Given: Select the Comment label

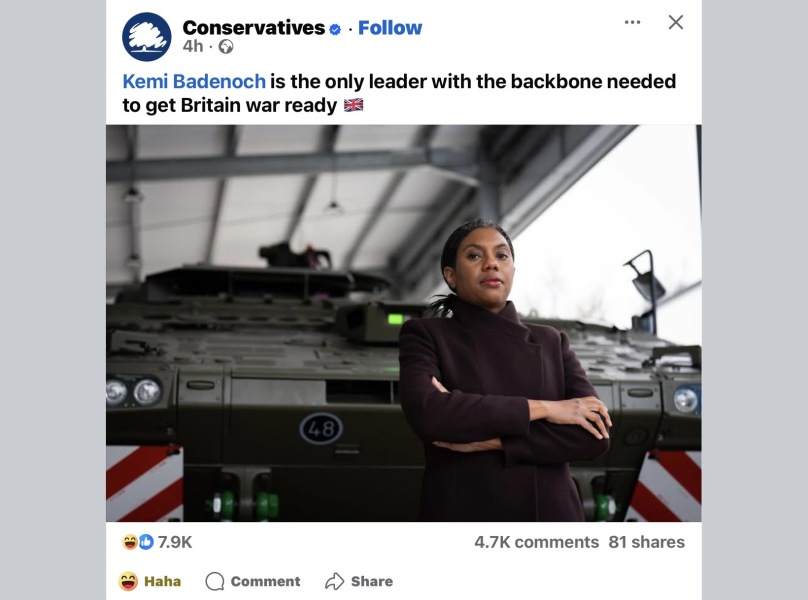Looking at the screenshot, I should (265, 581).
